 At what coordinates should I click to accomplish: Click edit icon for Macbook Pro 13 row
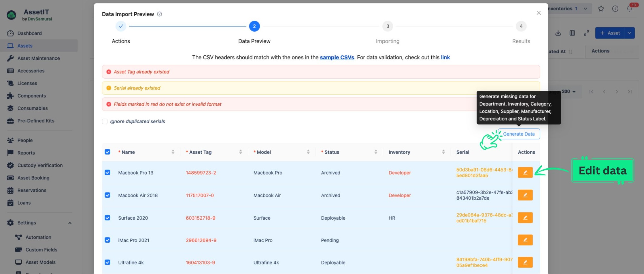tap(525, 172)
